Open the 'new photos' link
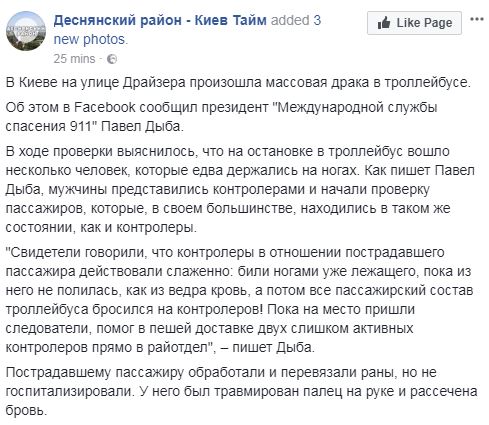 [91, 39]
